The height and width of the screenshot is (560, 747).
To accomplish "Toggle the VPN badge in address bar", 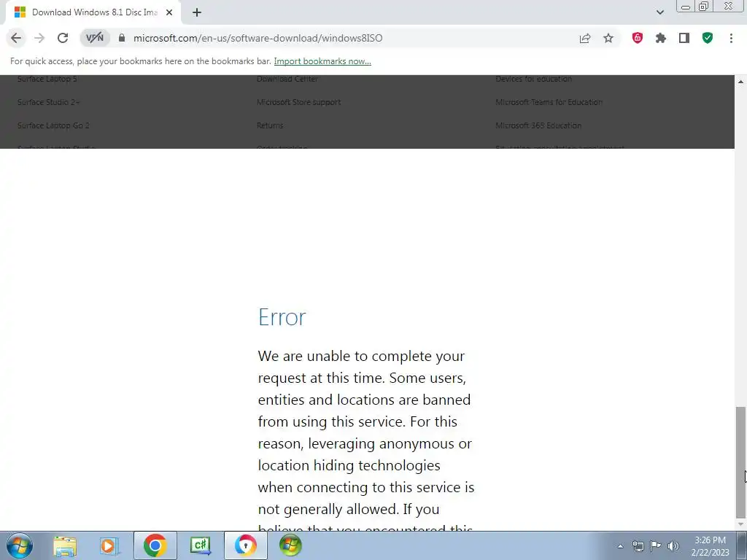I will [x=95, y=38].
